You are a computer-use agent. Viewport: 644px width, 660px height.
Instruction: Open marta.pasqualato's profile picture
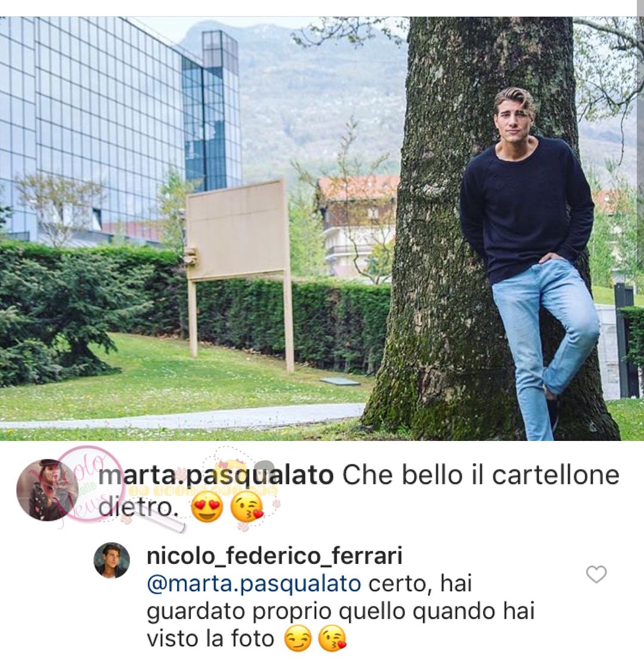pos(48,490)
